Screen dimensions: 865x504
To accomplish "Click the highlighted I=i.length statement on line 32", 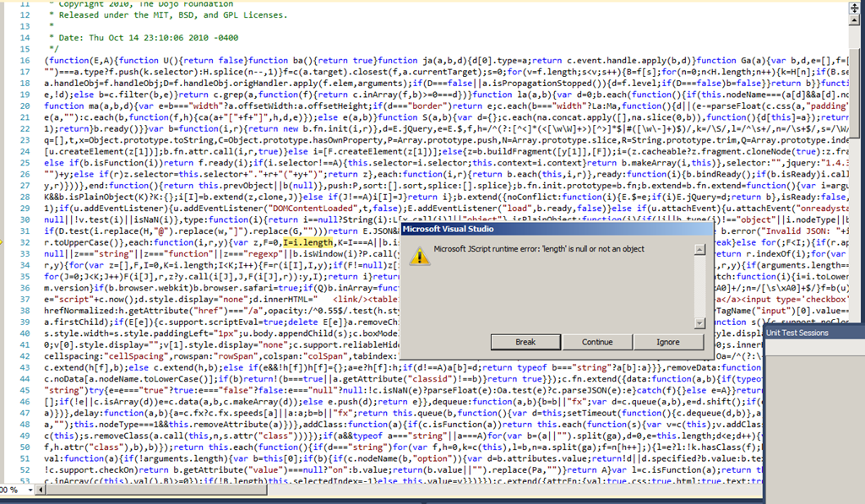I will tap(307, 242).
